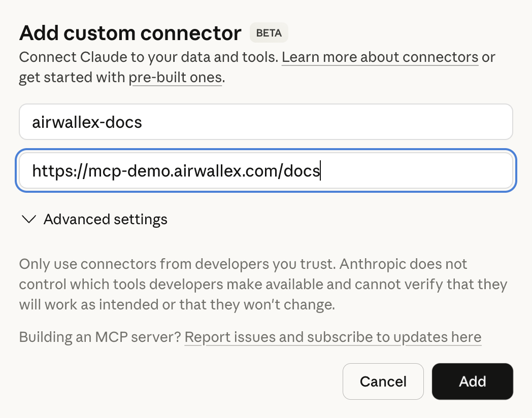Click the Add button to save connector
This screenshot has width=532, height=418.
point(472,381)
